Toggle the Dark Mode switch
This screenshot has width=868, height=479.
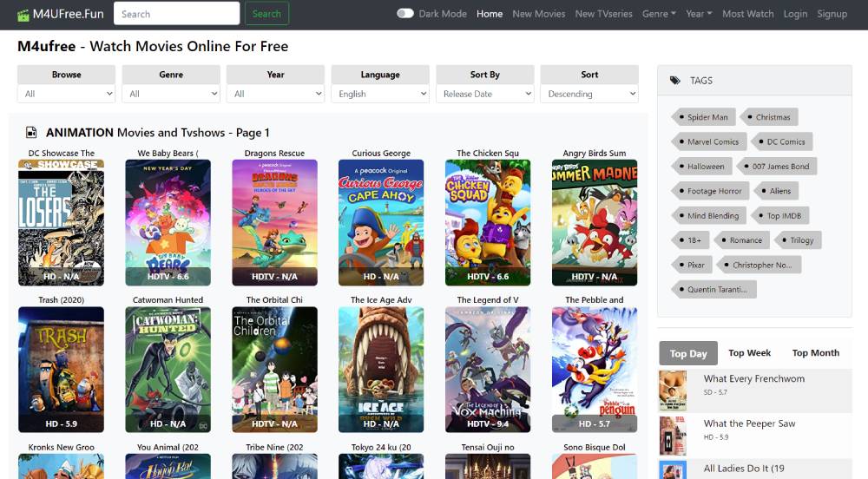405,14
